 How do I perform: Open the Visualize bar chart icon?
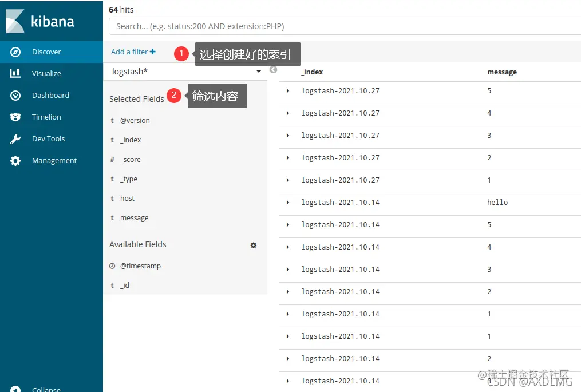pyautogui.click(x=15, y=73)
